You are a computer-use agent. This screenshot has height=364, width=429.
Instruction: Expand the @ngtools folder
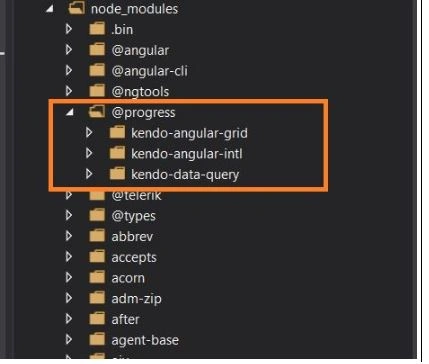pos(69,91)
